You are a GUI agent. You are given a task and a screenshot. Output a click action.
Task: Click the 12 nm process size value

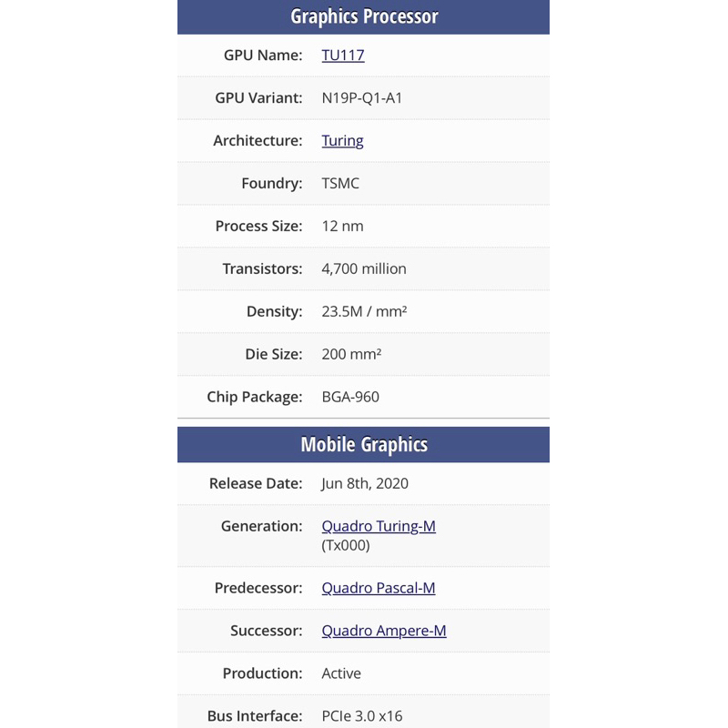[x=342, y=227]
